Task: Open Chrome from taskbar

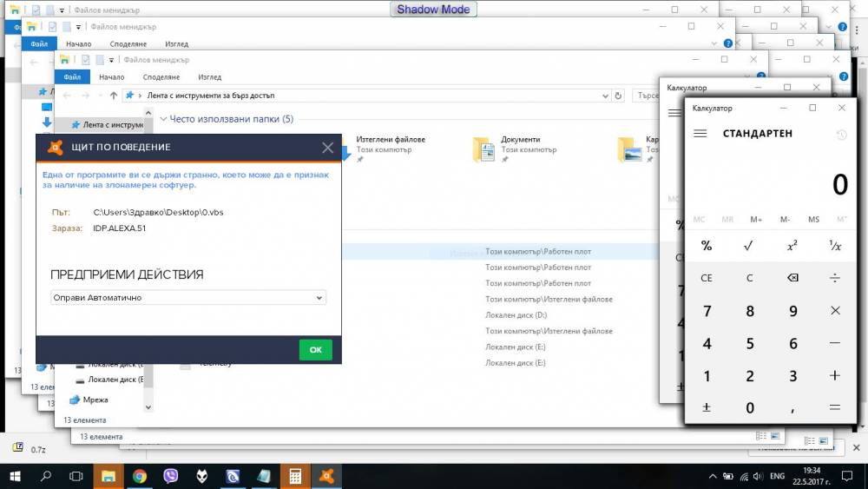Action: [x=140, y=476]
